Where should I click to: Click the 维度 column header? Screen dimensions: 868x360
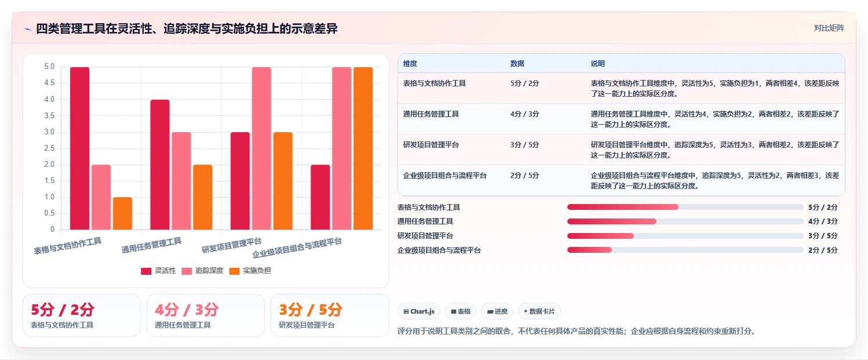tap(410, 63)
